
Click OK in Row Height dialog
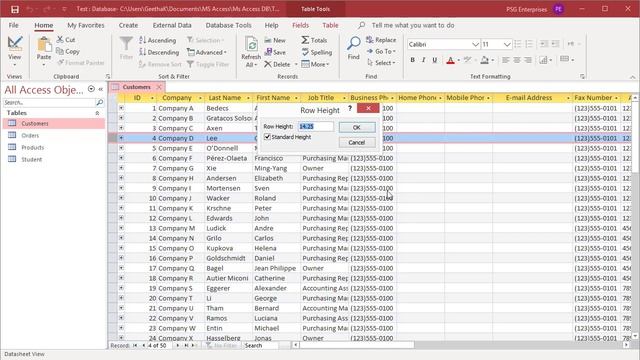(357, 127)
